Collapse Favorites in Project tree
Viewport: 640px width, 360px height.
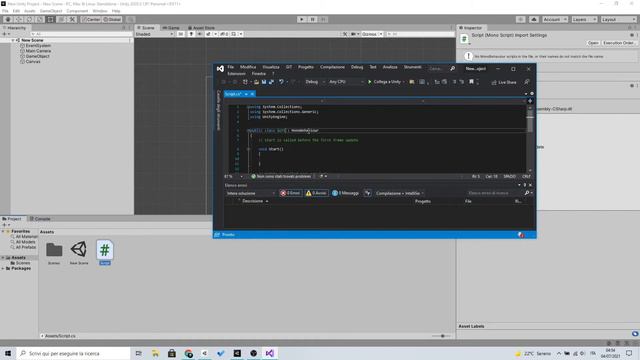pyautogui.click(x=3, y=231)
